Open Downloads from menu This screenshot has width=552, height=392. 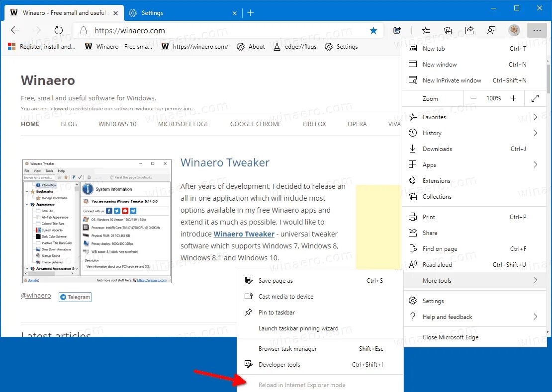(474, 149)
